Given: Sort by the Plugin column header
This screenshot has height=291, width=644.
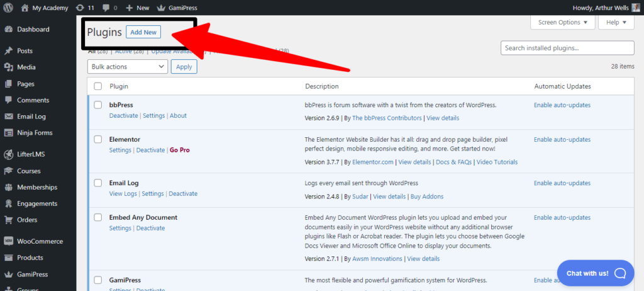Looking at the screenshot, I should [x=119, y=86].
